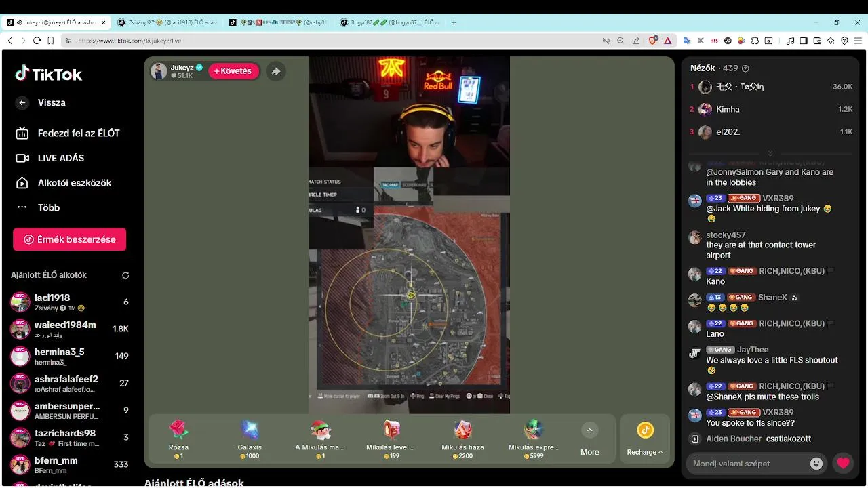Send Mikulás háza gift
Image resolution: width=868 pixels, height=488 pixels.
pos(462,439)
